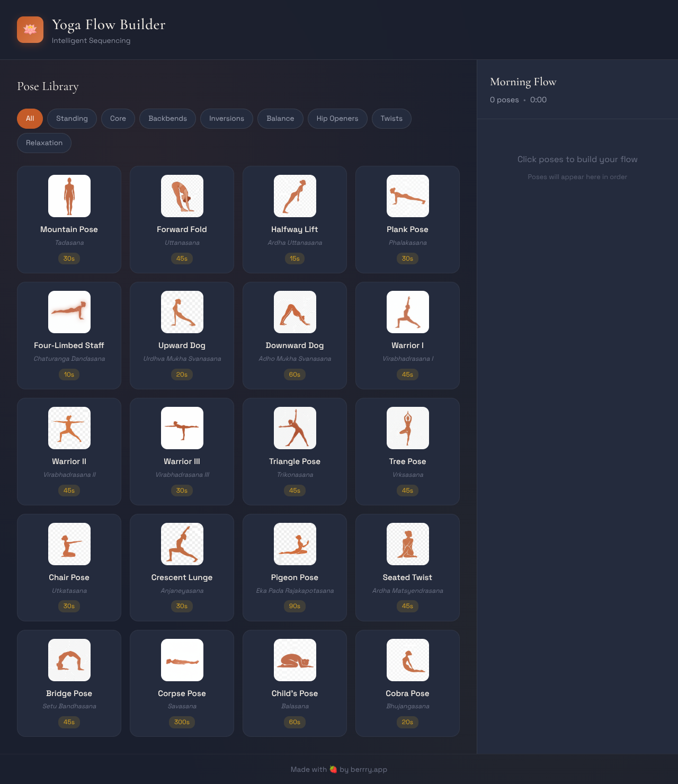Add Downward Dog pose illustration

point(295,312)
